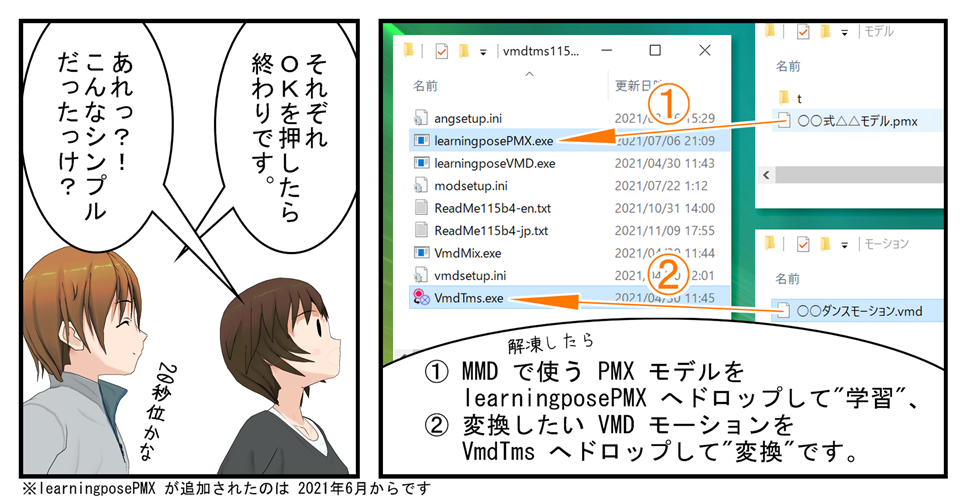This screenshot has width=967, height=504.
Task: Click the VmdMix.exe application icon
Action: (421, 252)
